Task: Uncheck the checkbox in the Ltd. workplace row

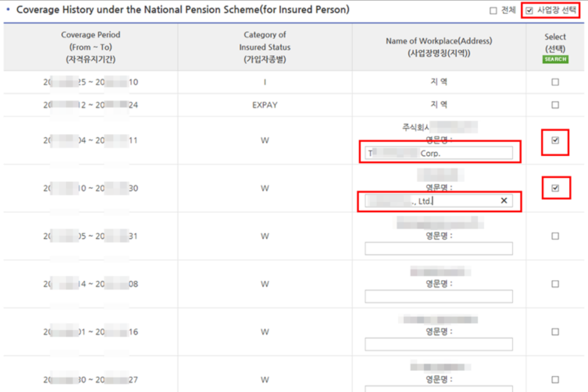Action: 555,188
